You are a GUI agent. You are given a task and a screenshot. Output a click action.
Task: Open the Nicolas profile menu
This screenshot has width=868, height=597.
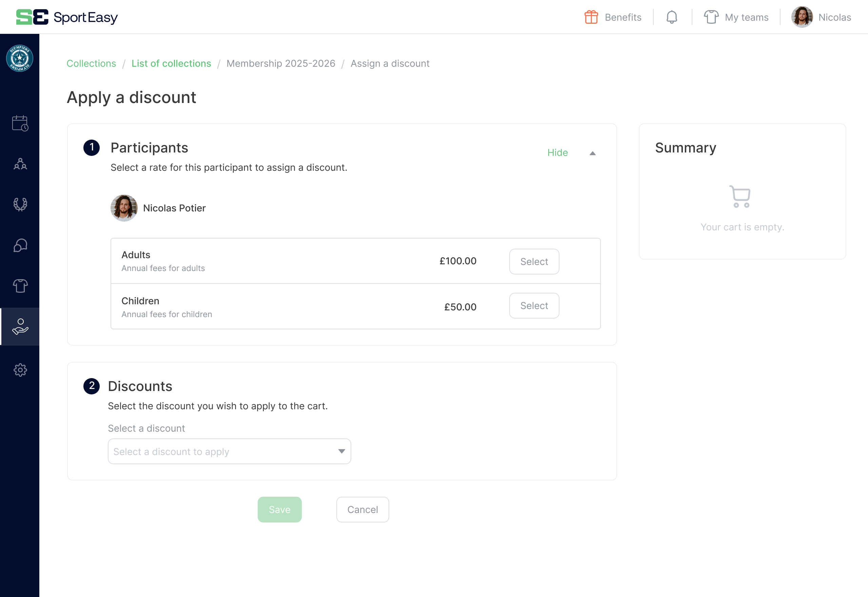(821, 17)
